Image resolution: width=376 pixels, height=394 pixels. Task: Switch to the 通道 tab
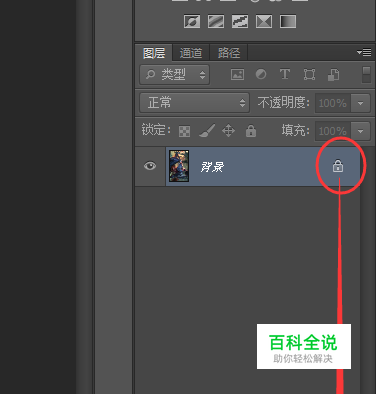coord(191,53)
